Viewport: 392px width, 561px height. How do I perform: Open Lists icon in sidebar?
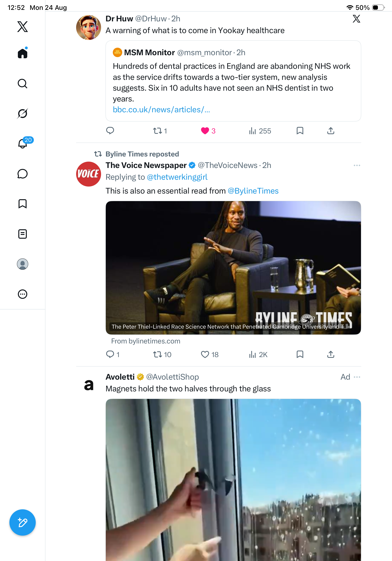pos(23,234)
